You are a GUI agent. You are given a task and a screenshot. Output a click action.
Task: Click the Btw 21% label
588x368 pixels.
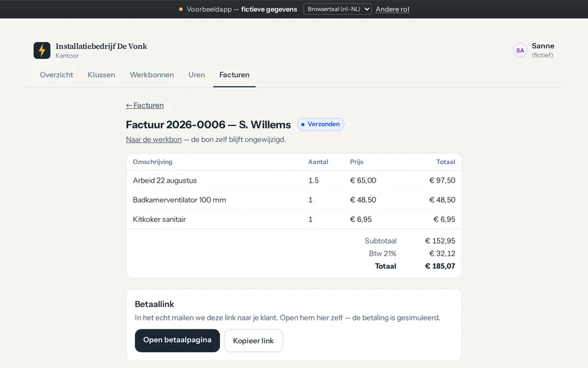[x=382, y=254]
